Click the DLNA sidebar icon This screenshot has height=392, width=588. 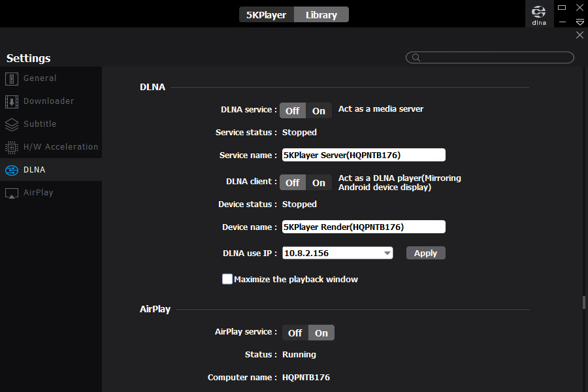[x=12, y=171]
